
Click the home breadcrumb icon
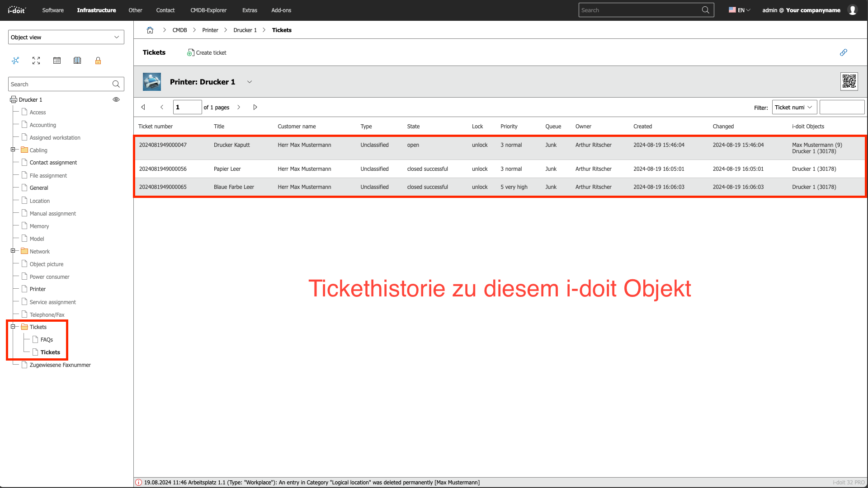pyautogui.click(x=150, y=30)
